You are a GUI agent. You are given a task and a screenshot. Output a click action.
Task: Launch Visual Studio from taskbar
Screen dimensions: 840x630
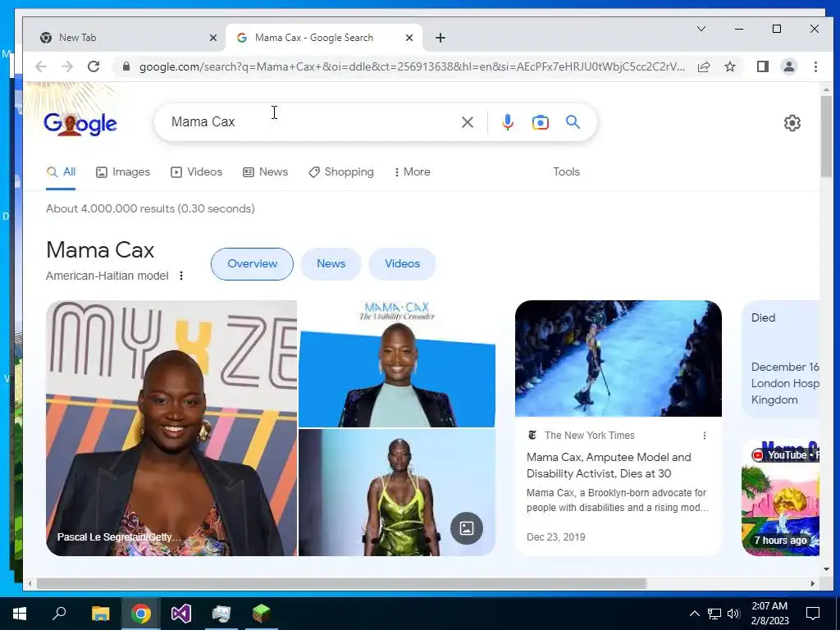[x=181, y=614]
